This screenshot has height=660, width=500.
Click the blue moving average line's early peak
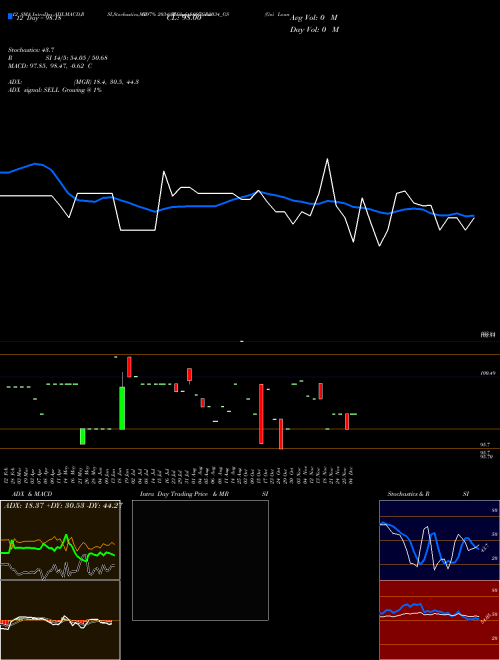click(x=35, y=164)
